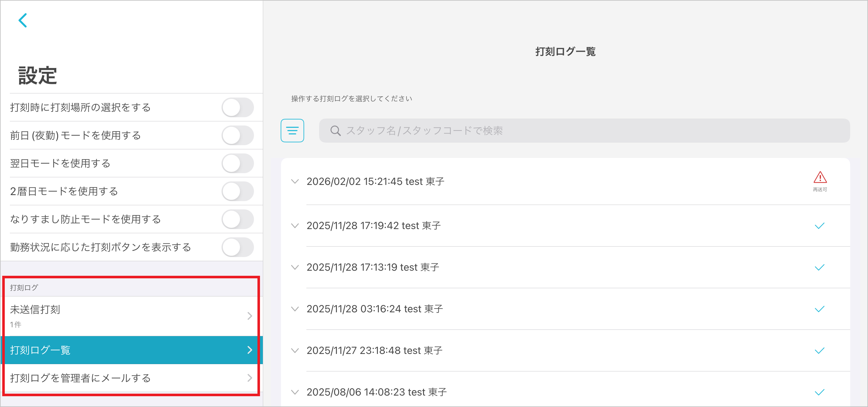The height and width of the screenshot is (407, 868).
Task: Select 打刻ログ一覧 menu item
Action: pos(131,350)
